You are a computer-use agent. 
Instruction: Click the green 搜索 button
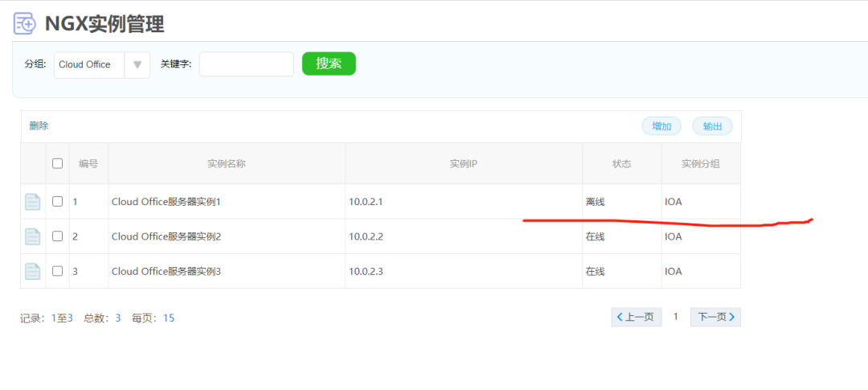(329, 64)
